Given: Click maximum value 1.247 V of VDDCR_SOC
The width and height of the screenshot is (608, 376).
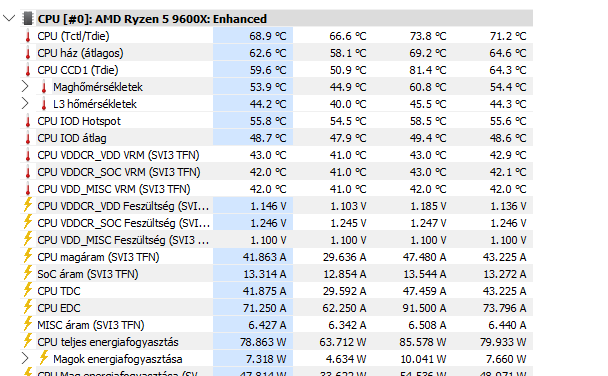Looking at the screenshot, I should tap(428, 224).
